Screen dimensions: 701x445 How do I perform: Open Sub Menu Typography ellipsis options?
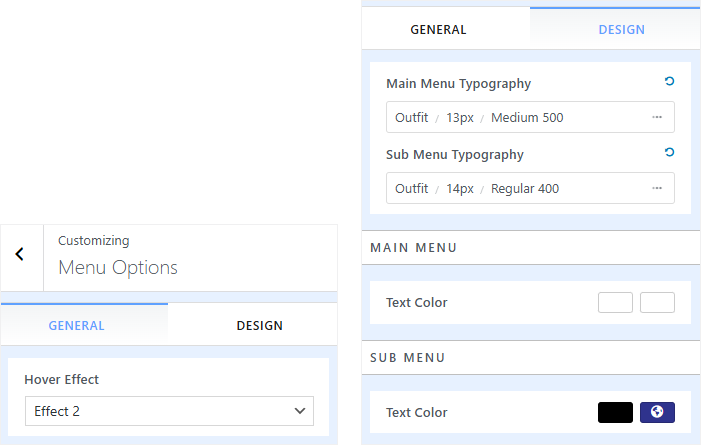[657, 188]
